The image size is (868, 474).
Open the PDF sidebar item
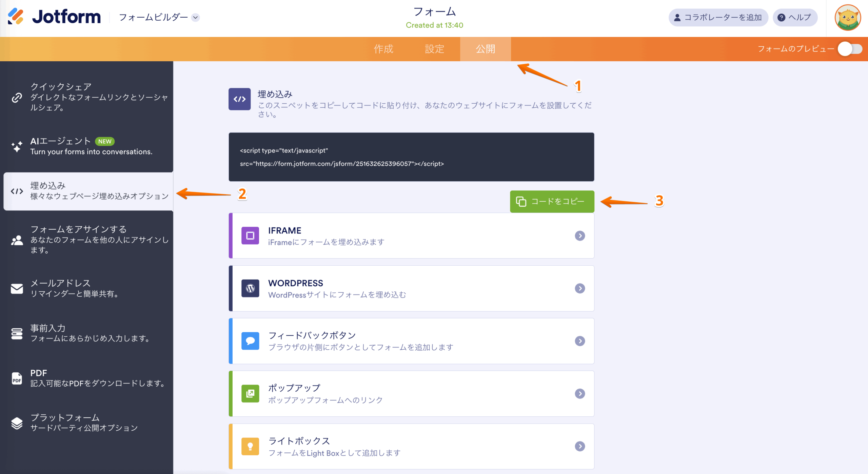(x=88, y=378)
